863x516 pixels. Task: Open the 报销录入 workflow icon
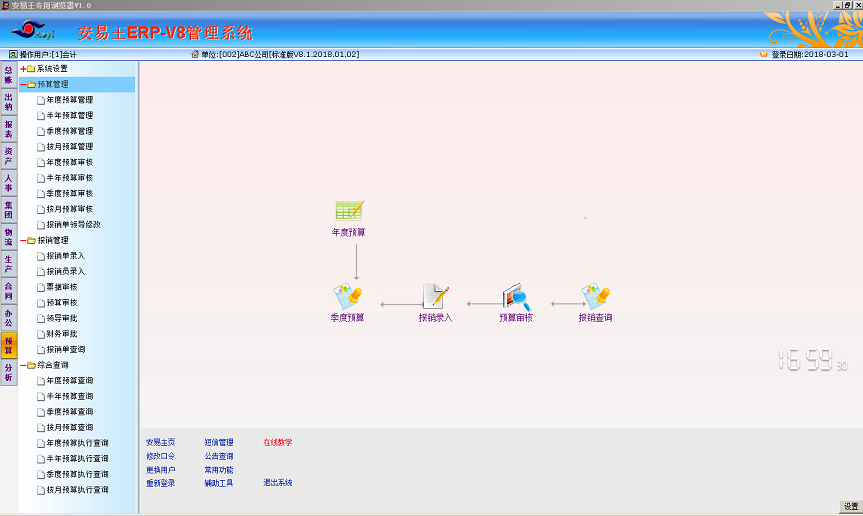435,296
